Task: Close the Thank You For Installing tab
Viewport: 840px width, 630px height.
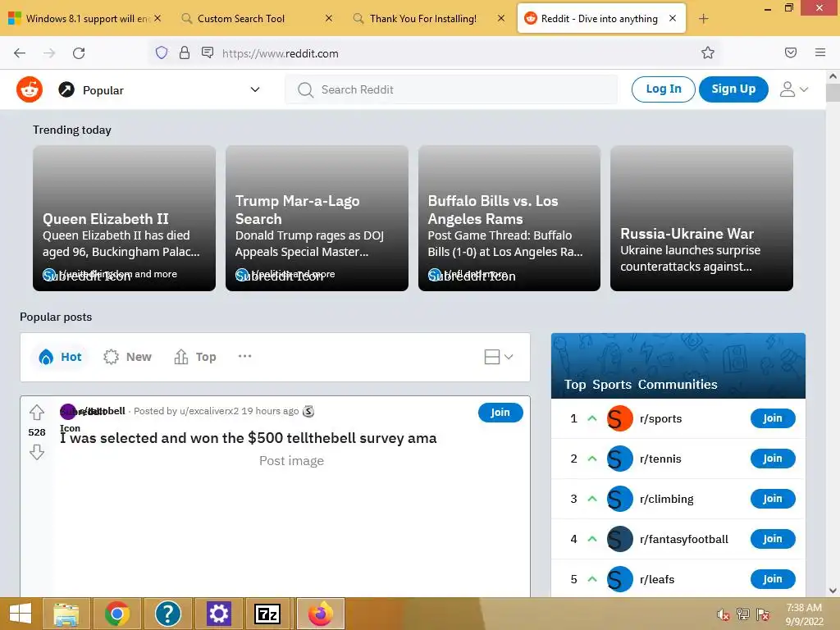Action: pyautogui.click(x=501, y=18)
